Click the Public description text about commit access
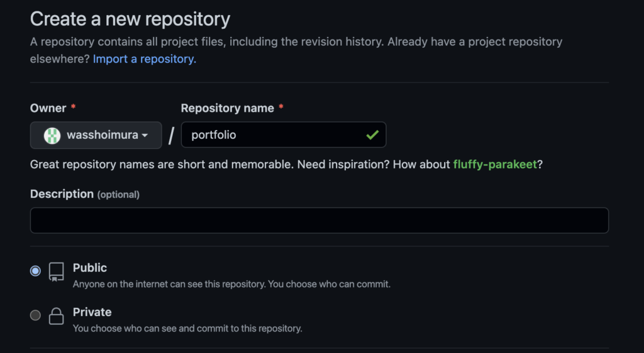Image resolution: width=644 pixels, height=353 pixels. (231, 284)
